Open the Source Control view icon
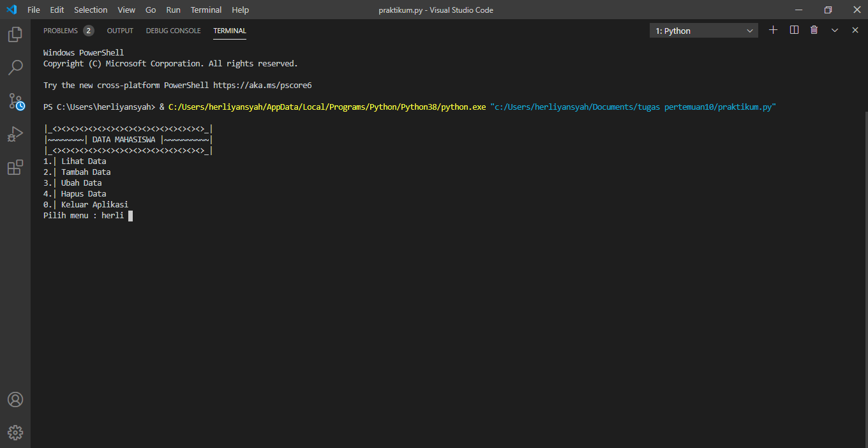 (x=15, y=101)
